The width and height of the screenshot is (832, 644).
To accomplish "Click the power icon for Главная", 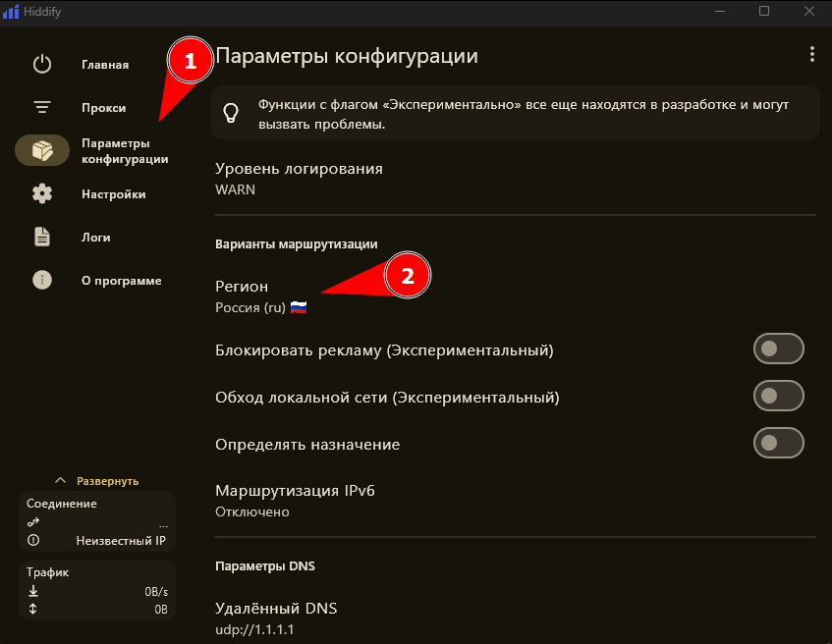I will [41, 65].
